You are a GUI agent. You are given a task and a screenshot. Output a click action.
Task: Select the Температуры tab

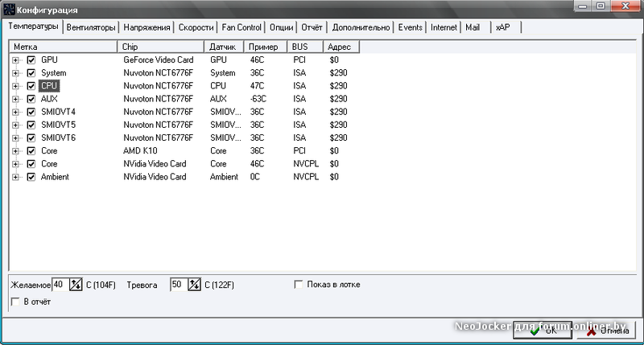(x=33, y=27)
